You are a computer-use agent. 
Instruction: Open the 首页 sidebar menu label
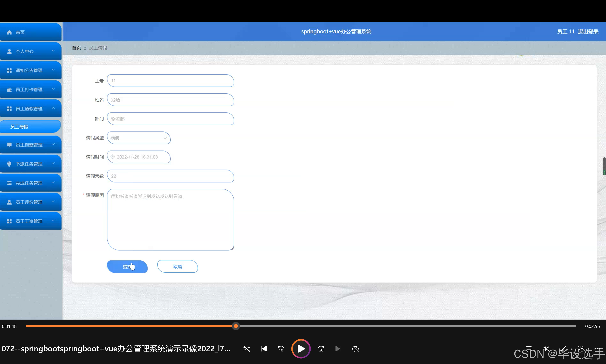pos(20,32)
